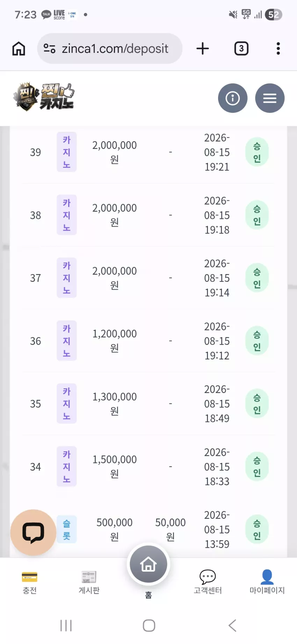Screen dimensions: 297x644
Task: Tap the Android recent apps button
Action: [x=66, y=625]
